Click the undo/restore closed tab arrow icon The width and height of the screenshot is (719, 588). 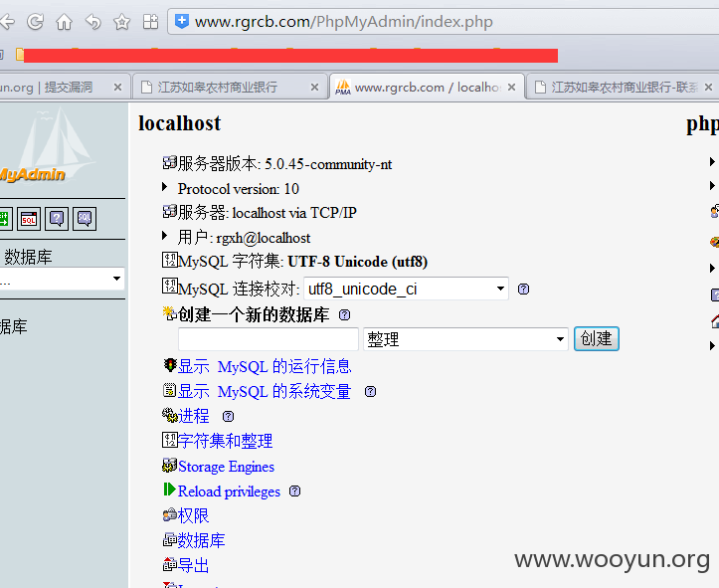click(93, 22)
